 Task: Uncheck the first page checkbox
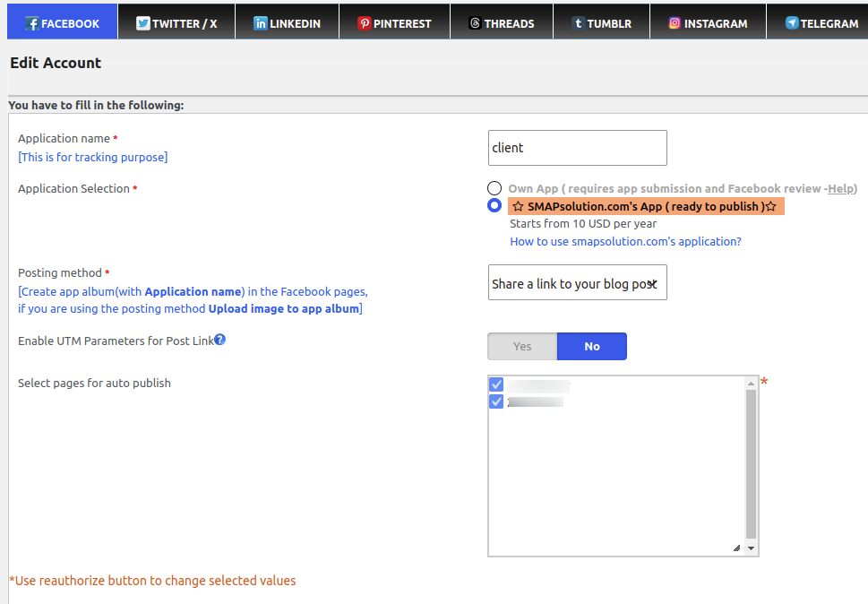click(496, 384)
